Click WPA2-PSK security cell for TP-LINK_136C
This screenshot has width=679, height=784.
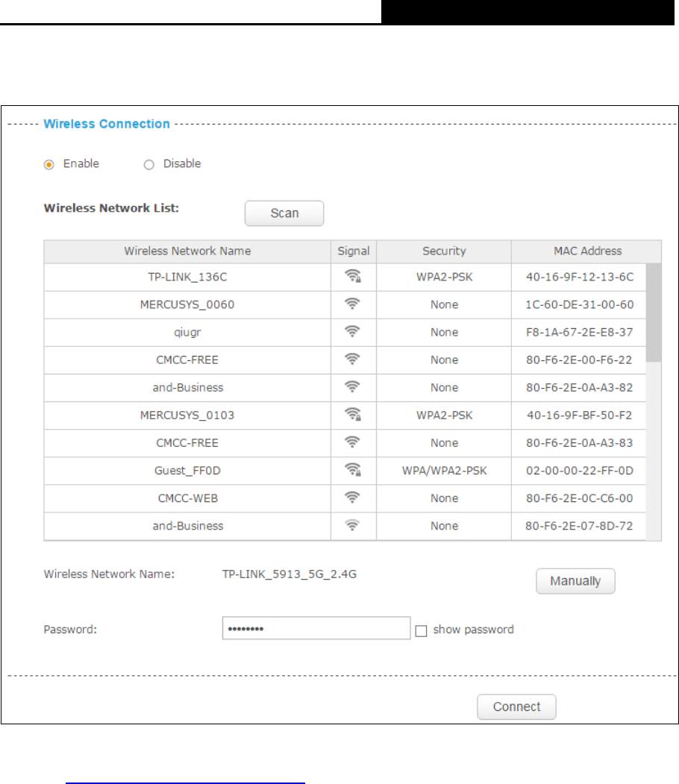click(445, 277)
